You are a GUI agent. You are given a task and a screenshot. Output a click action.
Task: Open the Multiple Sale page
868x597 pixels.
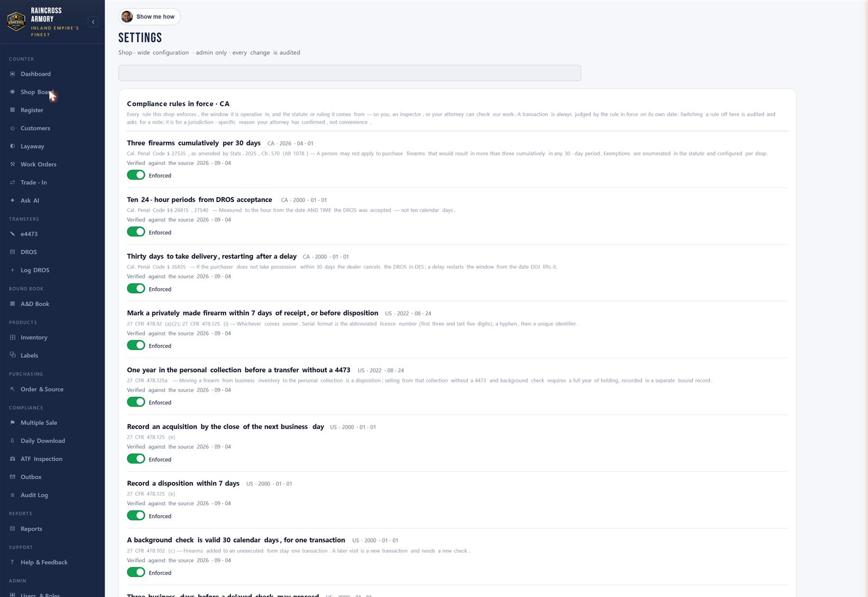coord(39,423)
